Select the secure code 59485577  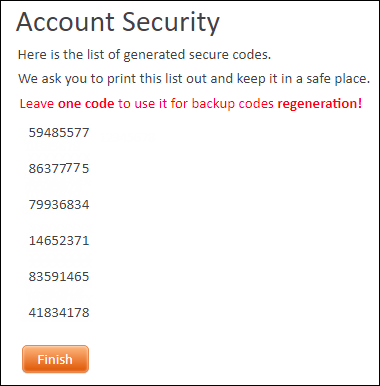(x=59, y=133)
